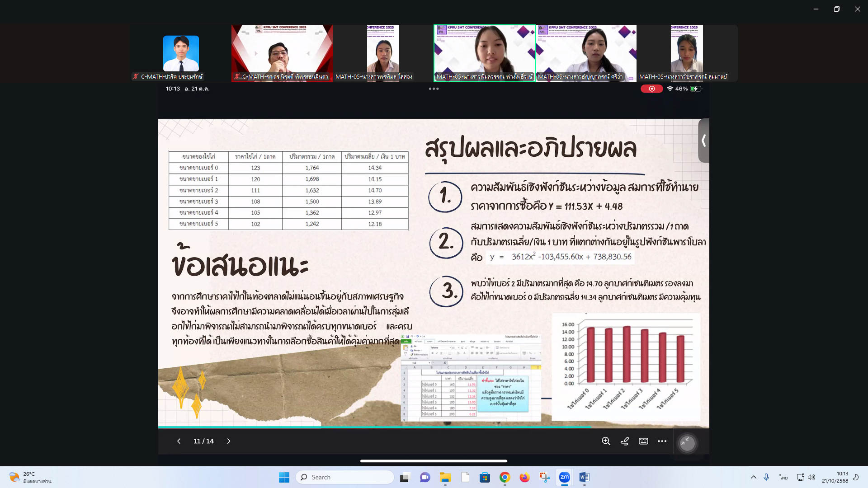Toggle the volume speaker icon in the tray

pyautogui.click(x=811, y=477)
